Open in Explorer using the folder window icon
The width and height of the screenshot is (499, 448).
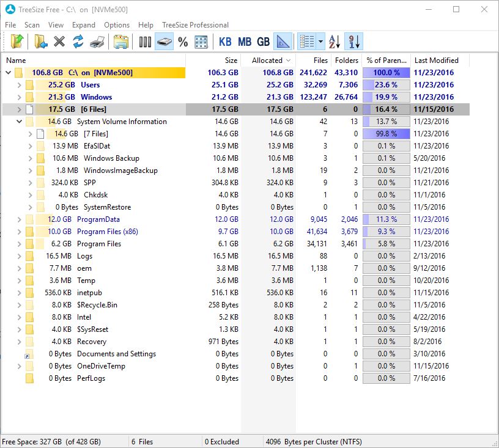point(121,42)
